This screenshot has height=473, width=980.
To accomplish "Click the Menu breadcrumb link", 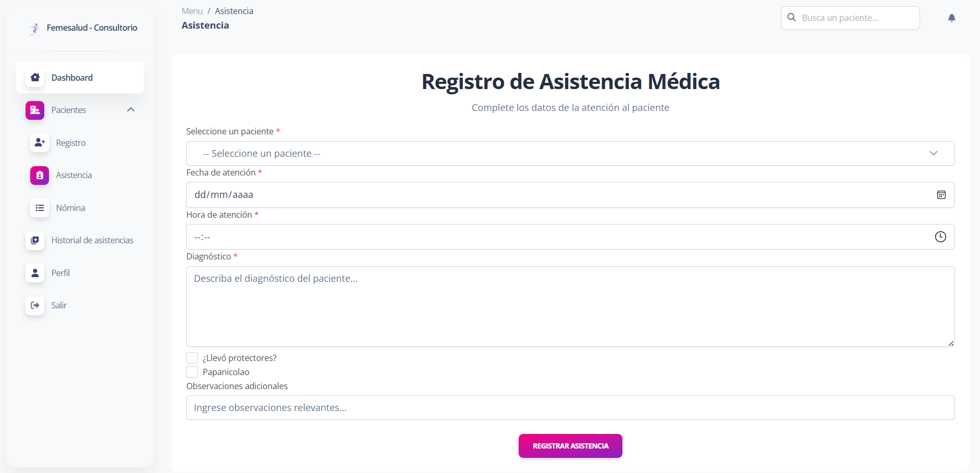I will tap(192, 11).
